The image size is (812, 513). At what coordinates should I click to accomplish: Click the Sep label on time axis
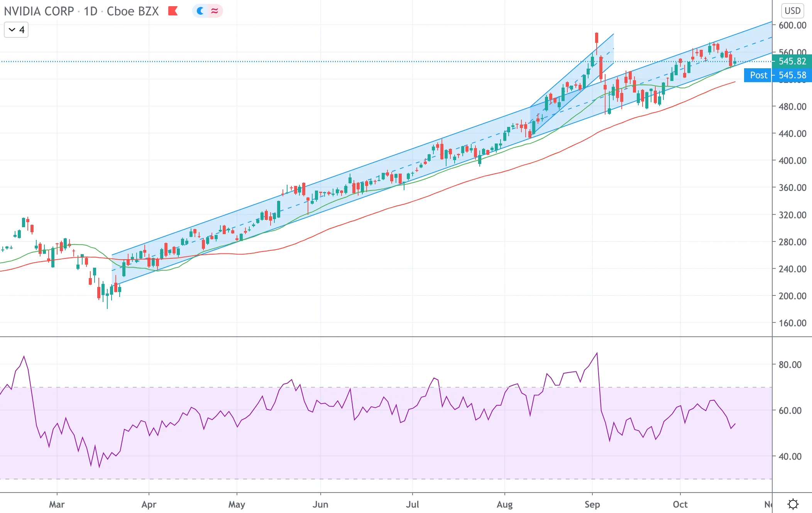click(x=592, y=504)
